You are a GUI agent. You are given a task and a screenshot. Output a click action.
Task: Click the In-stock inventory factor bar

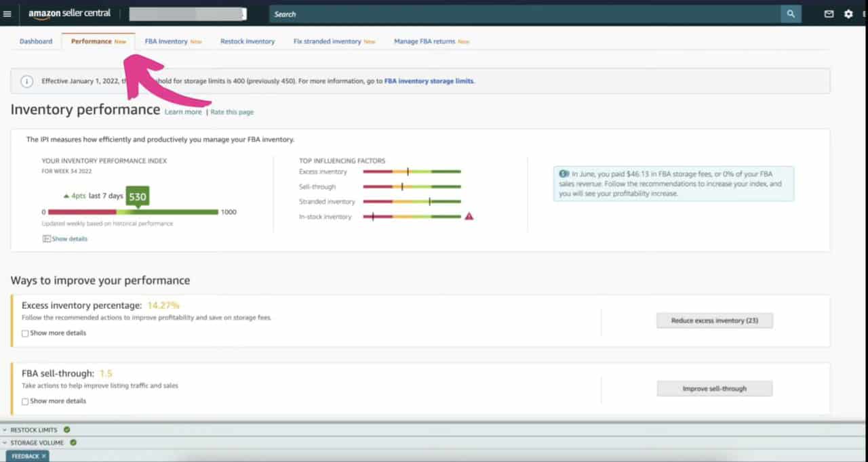[412, 217]
